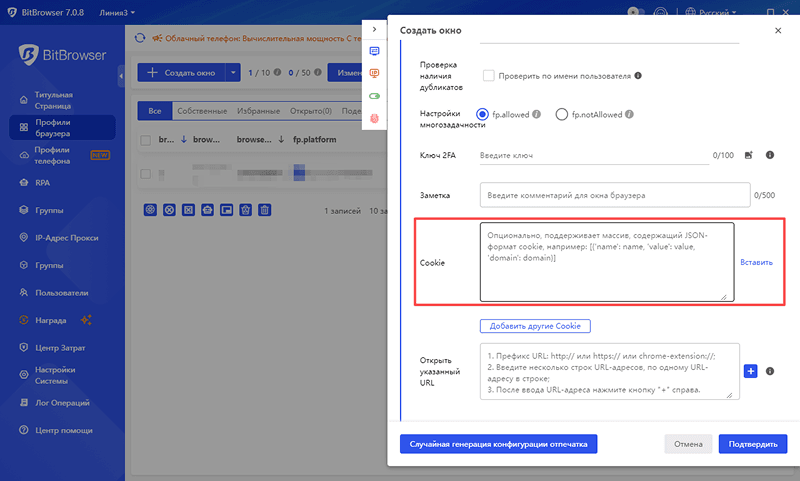Click the refresh icon above the profile list
Image resolution: width=800 pixels, height=481 pixels.
(140, 39)
